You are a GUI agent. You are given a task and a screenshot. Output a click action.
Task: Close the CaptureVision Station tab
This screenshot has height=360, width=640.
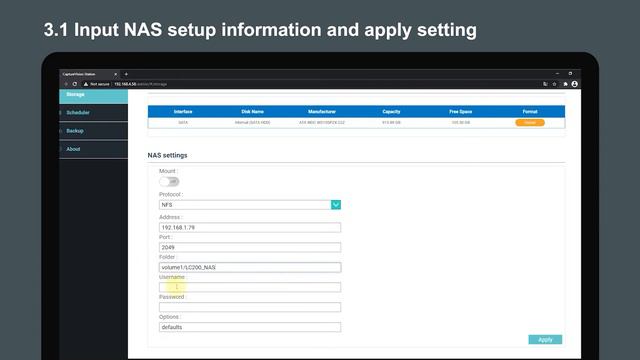click(x=116, y=74)
